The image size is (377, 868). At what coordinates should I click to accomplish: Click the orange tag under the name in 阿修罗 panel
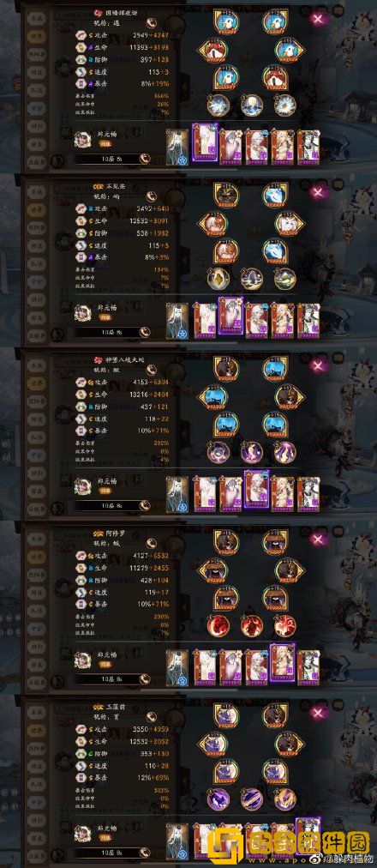pyautogui.click(x=105, y=664)
